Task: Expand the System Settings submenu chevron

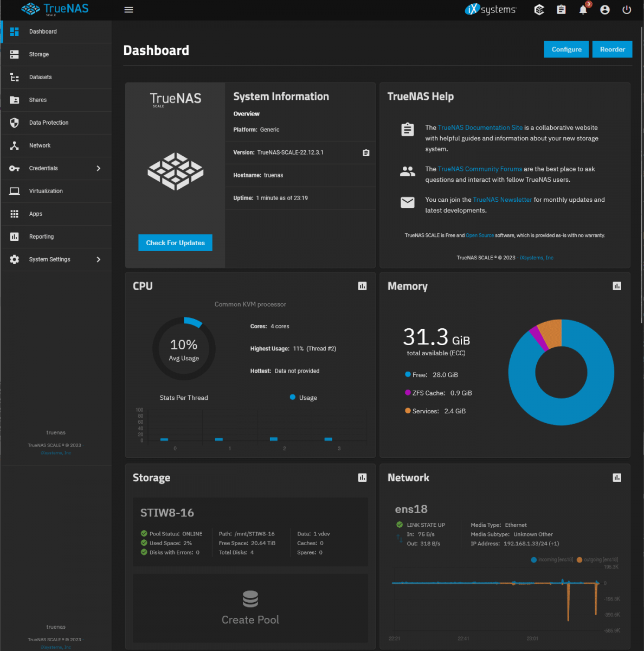Action: point(99,259)
